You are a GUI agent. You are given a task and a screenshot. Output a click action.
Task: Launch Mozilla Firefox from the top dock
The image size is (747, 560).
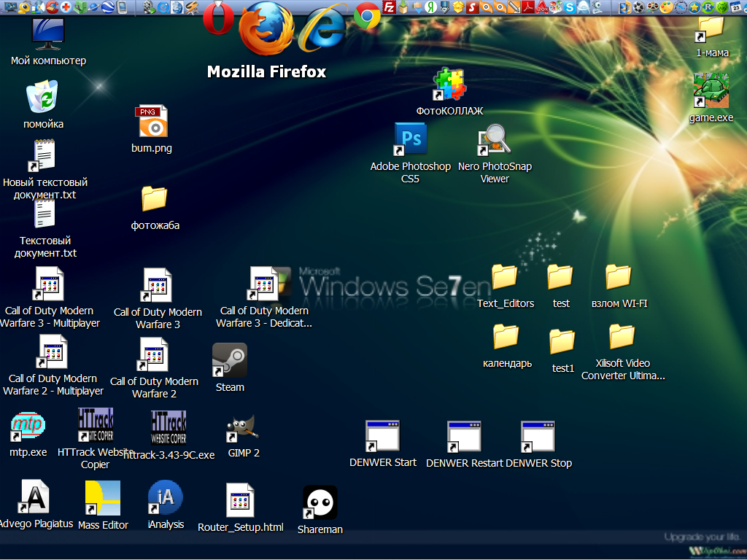266,29
